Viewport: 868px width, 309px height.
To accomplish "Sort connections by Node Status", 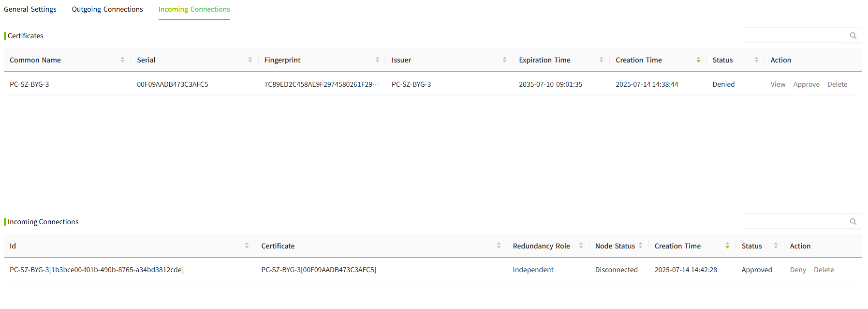I will coord(640,246).
